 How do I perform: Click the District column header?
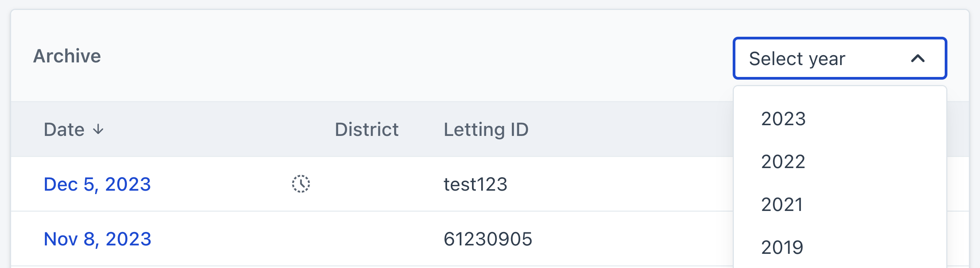pyautogui.click(x=367, y=129)
